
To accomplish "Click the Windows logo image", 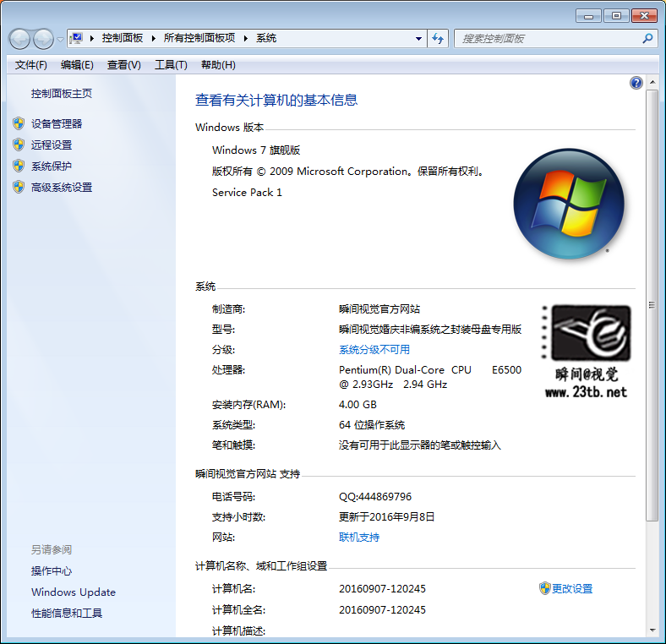I will (569, 204).
